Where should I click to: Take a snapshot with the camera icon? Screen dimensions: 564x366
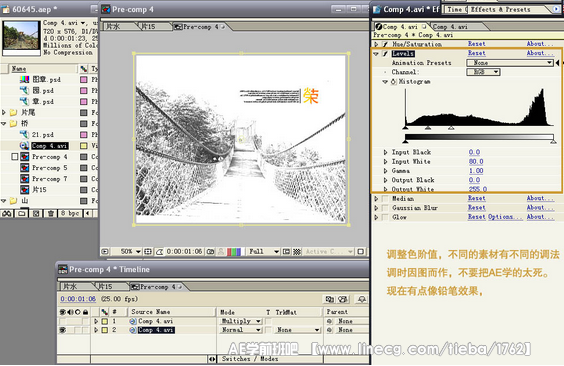pos(210,252)
